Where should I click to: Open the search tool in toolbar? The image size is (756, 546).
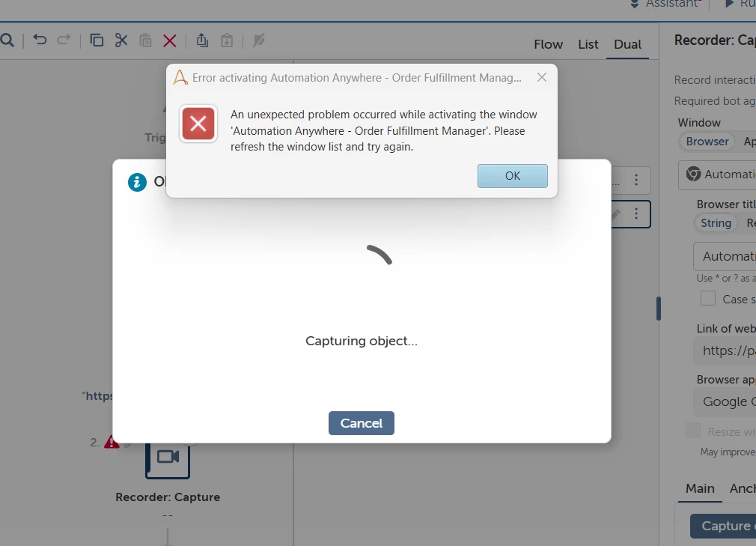[7, 40]
